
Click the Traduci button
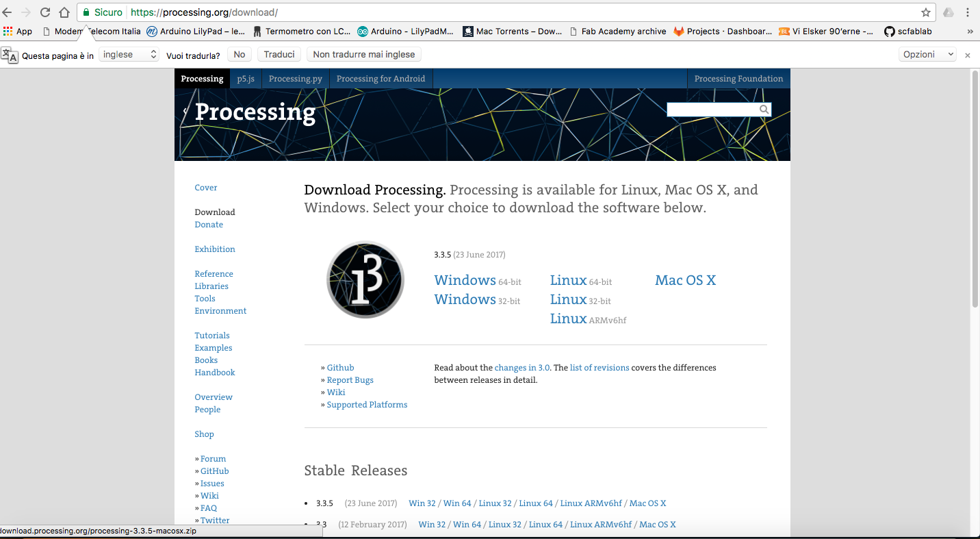pyautogui.click(x=279, y=55)
